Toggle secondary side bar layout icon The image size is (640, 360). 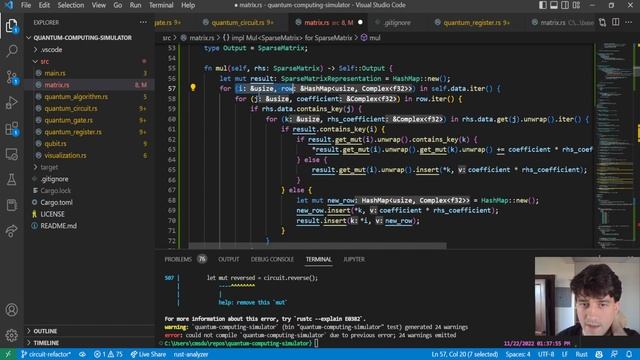(565, 5)
